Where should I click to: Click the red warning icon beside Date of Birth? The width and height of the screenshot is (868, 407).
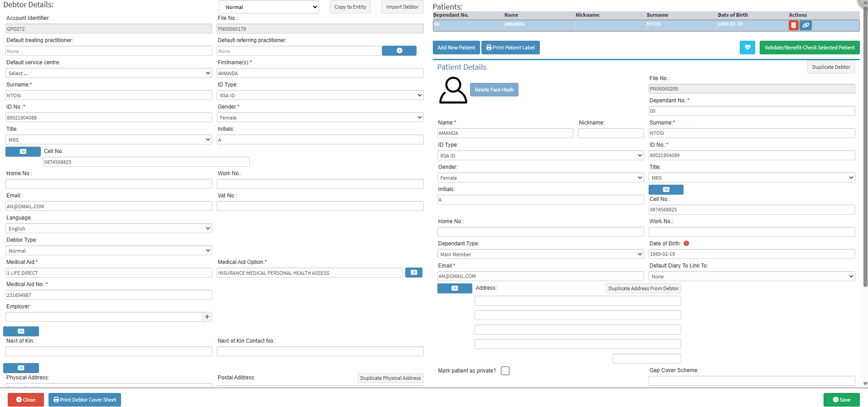click(686, 244)
